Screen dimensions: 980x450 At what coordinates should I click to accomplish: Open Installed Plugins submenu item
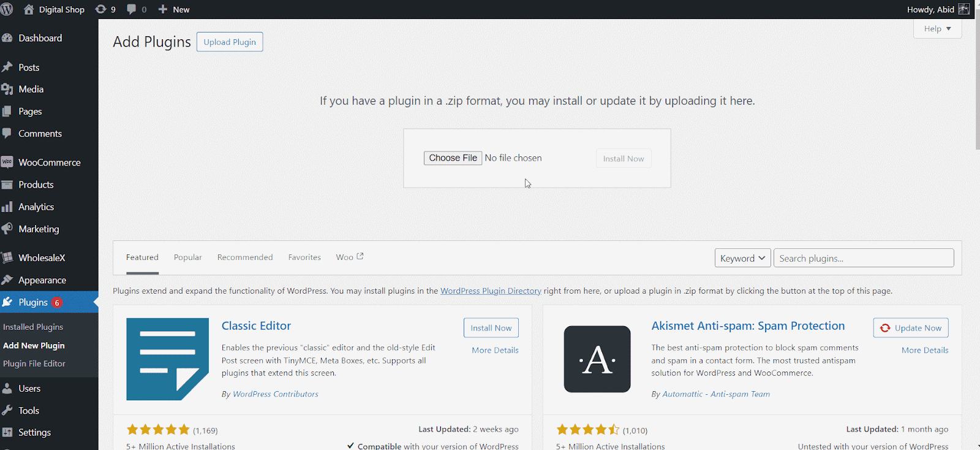click(x=33, y=327)
